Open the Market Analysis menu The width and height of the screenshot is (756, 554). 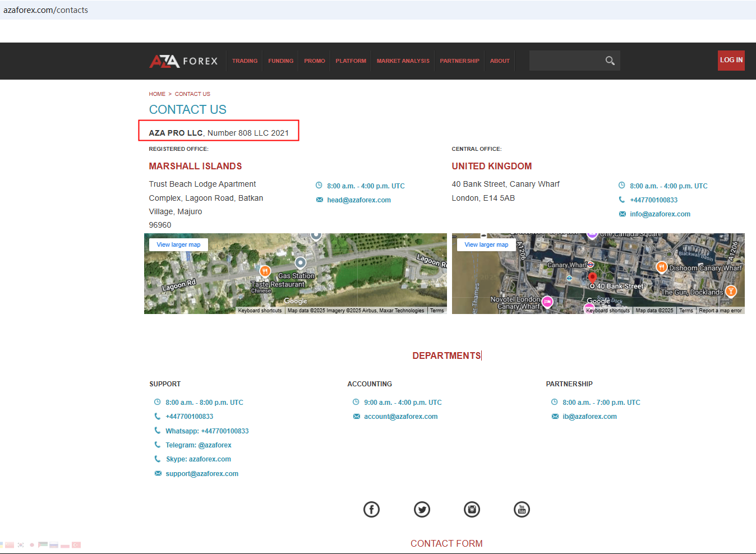point(403,61)
